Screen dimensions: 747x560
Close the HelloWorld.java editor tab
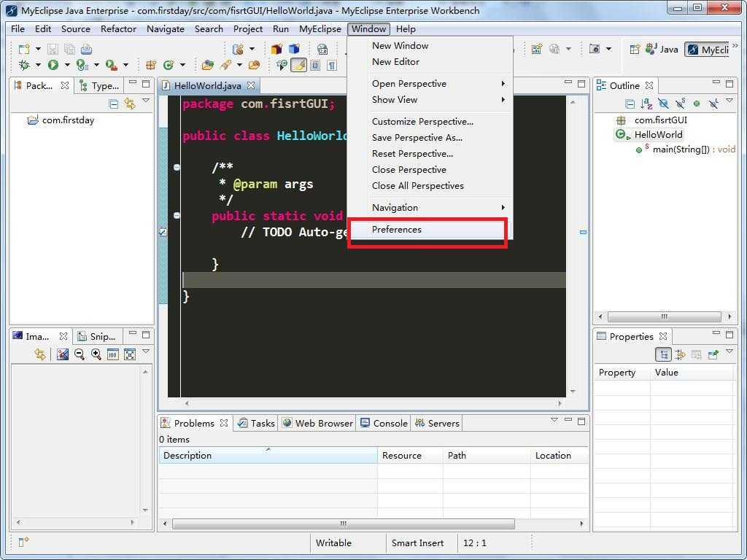pos(251,86)
